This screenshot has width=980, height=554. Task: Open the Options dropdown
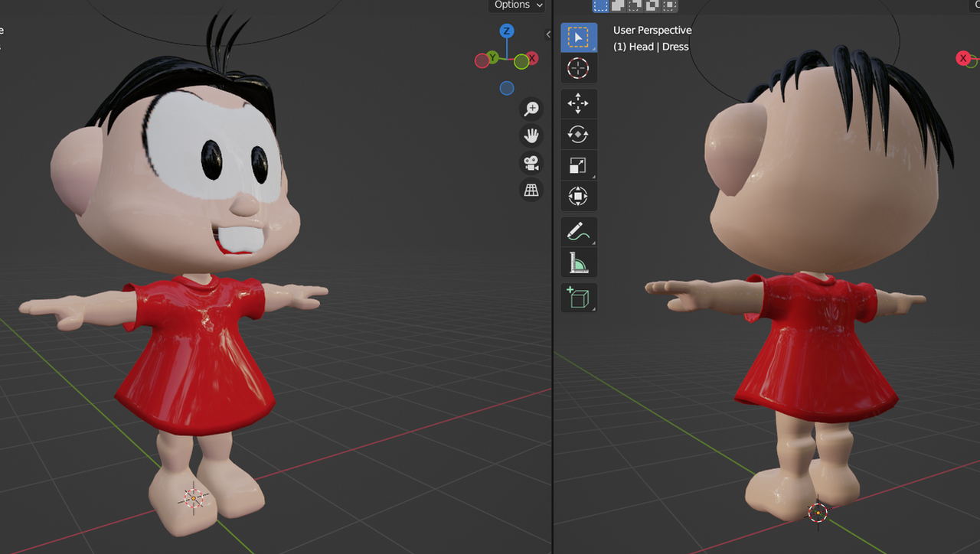(x=518, y=5)
